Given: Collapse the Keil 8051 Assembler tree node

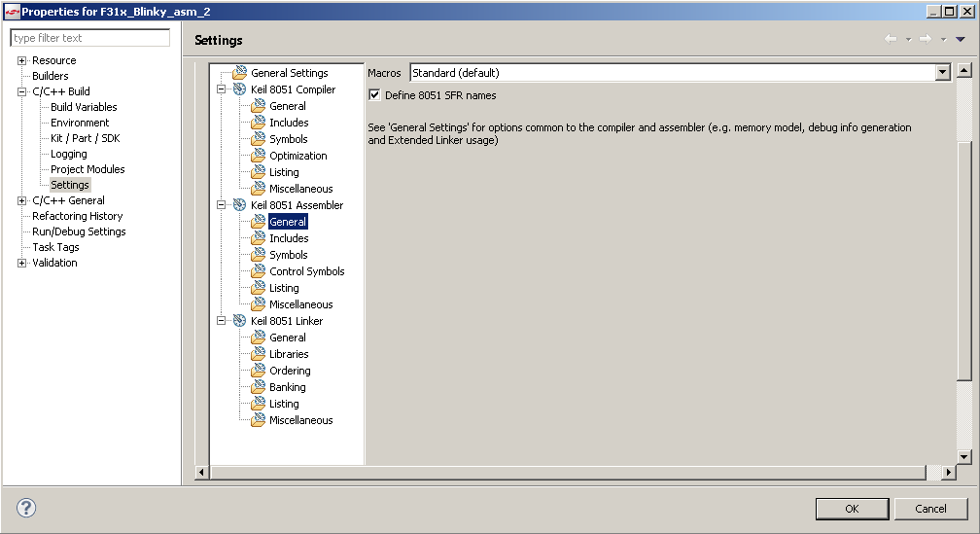Looking at the screenshot, I should pyautogui.click(x=222, y=205).
